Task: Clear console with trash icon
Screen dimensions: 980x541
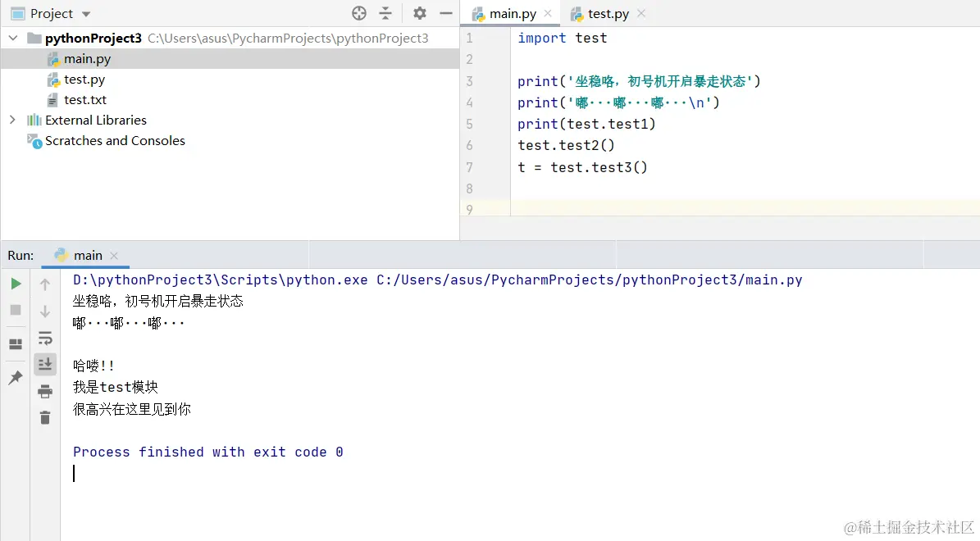Action: [45, 417]
